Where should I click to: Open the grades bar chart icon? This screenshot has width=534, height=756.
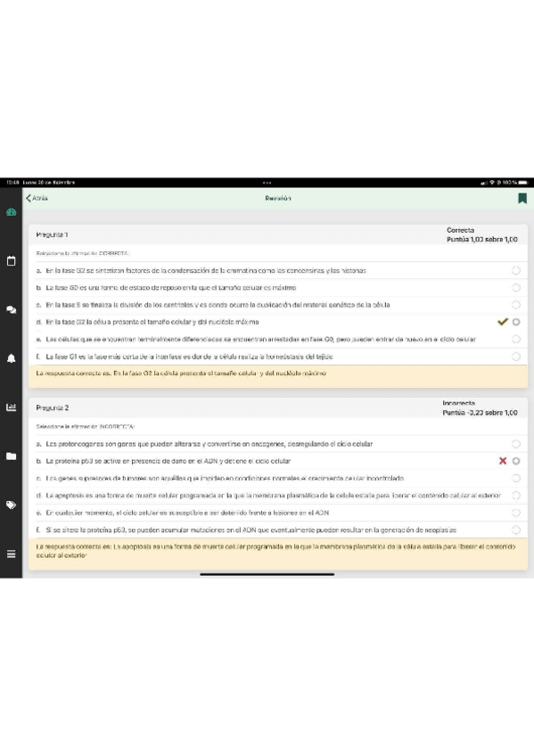click(x=11, y=407)
